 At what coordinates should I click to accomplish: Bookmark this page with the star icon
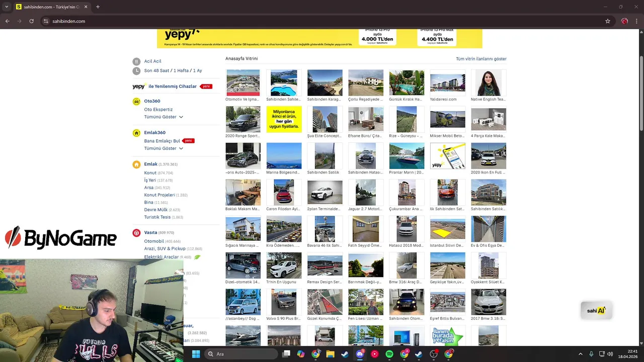click(608, 21)
